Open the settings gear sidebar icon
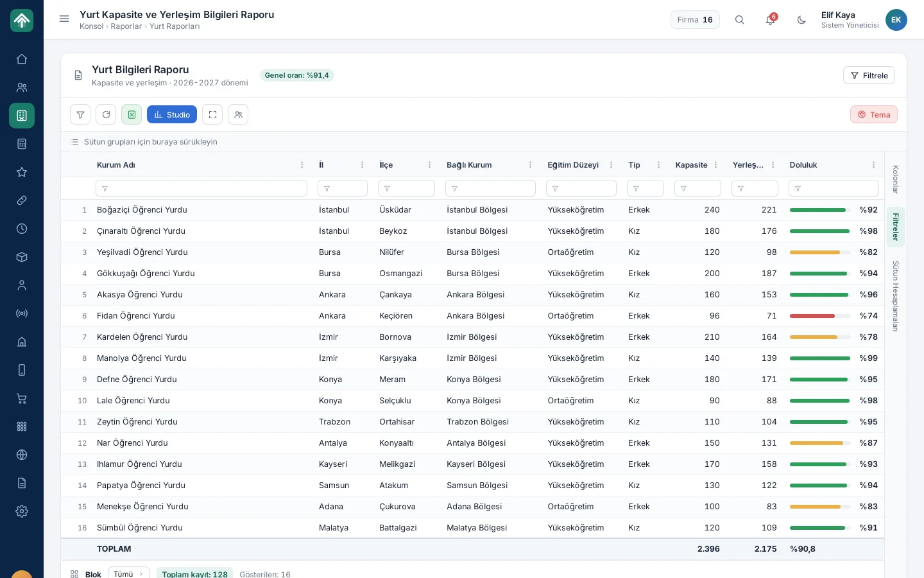 [22, 511]
